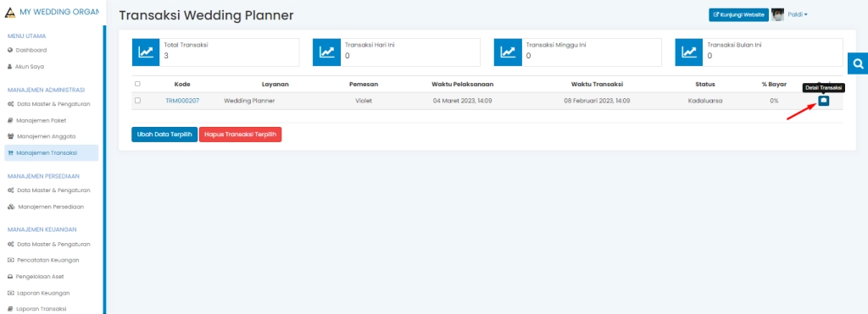Expand Data Master & Pengaturan under Administrasi

point(48,104)
